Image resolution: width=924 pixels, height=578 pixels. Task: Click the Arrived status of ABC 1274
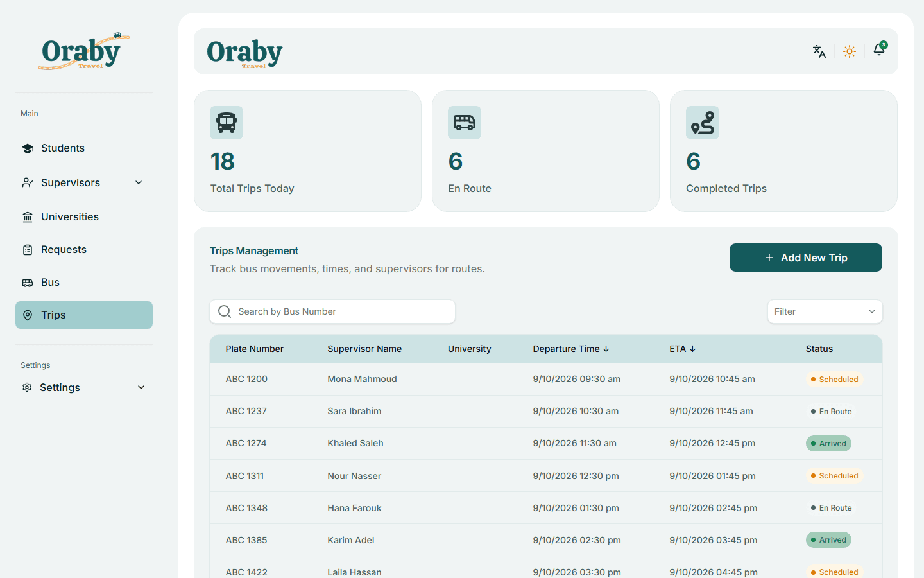[x=828, y=444]
